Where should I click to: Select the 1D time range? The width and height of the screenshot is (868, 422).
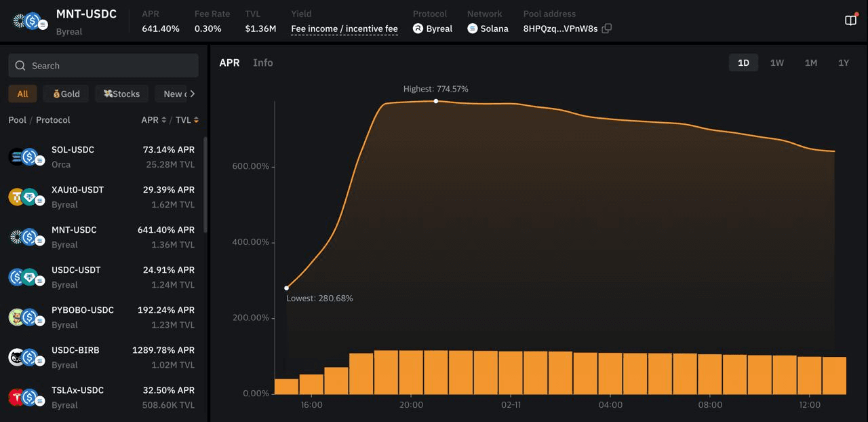coord(743,62)
